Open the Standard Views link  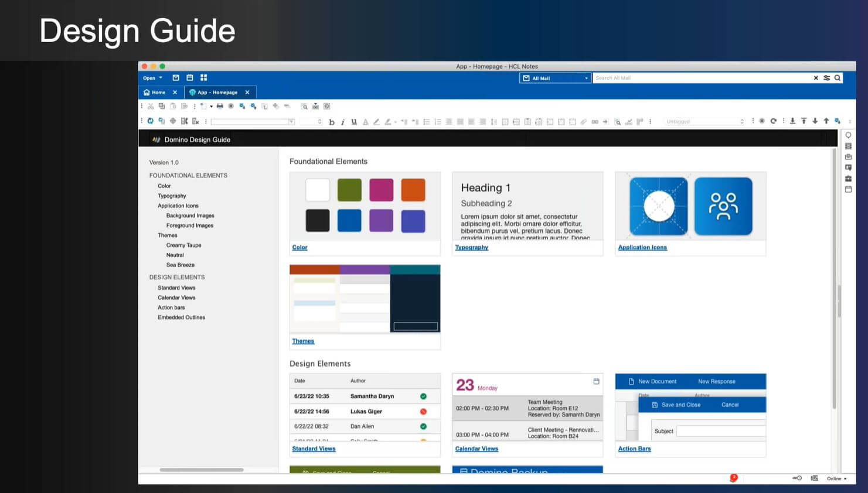click(x=314, y=449)
